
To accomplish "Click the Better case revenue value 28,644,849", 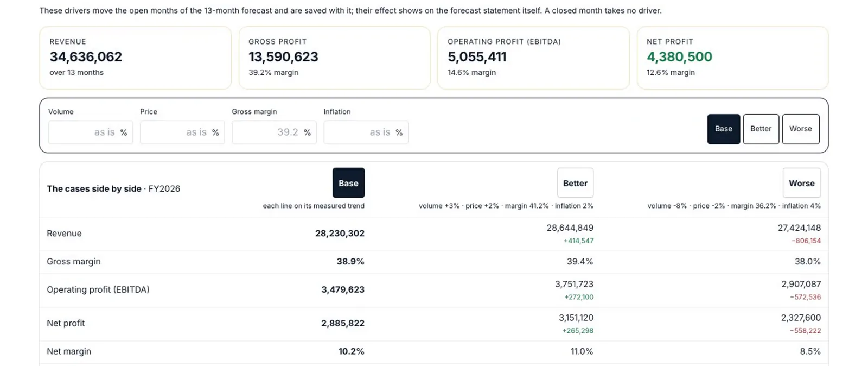I will click(570, 228).
